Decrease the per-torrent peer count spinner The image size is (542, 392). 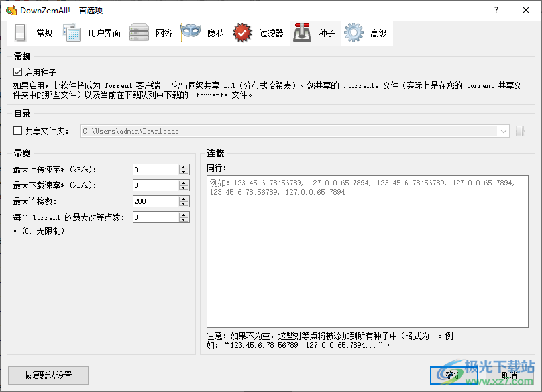[182, 220]
